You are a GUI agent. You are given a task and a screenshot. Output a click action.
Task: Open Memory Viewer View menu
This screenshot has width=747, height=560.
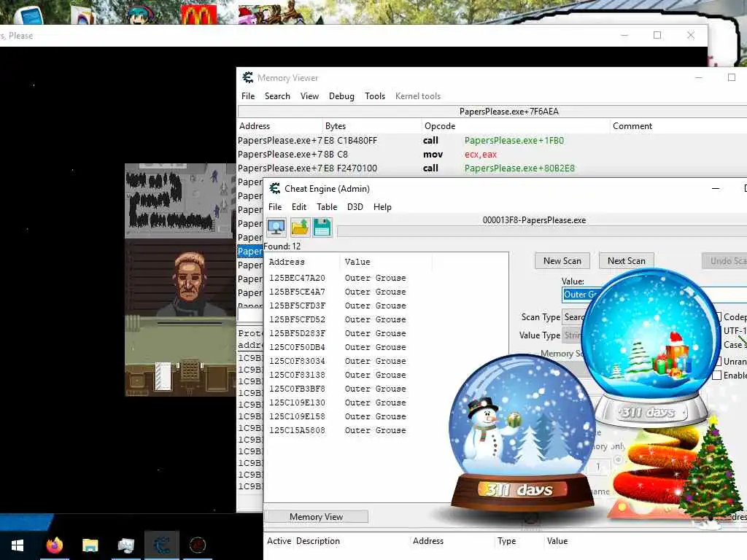pos(309,96)
